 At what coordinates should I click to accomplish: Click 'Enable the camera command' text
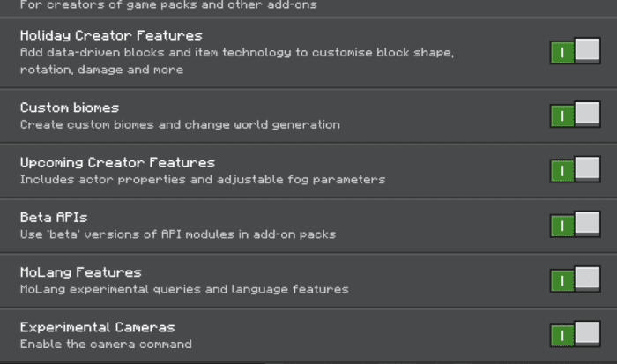point(106,345)
